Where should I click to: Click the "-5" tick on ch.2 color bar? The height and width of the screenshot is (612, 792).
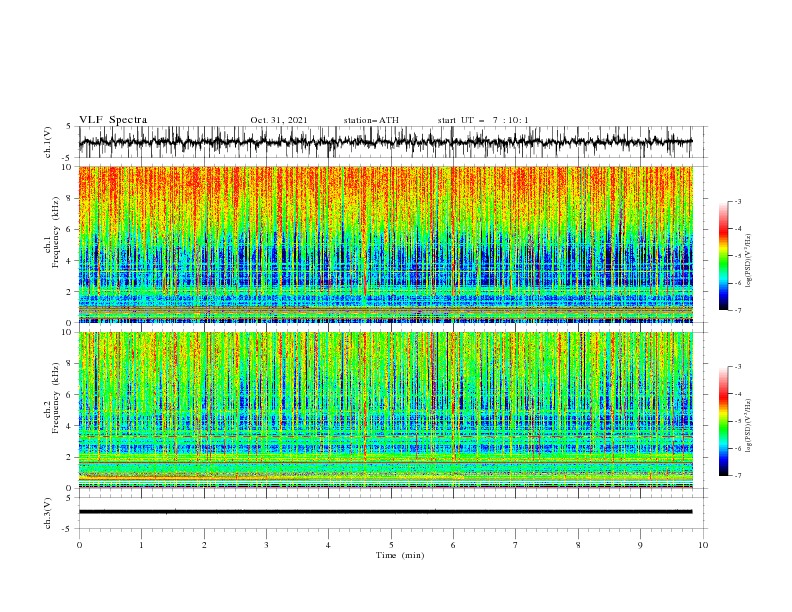(738, 421)
